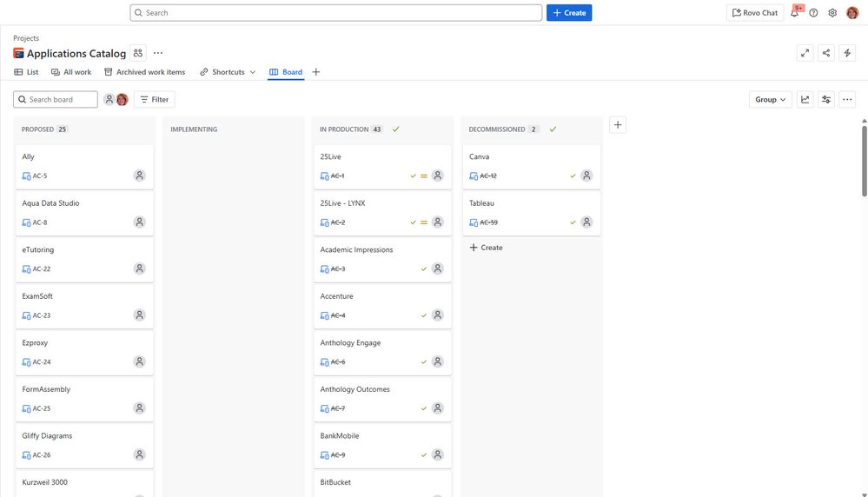Open the board more options ellipsis

pos(847,100)
